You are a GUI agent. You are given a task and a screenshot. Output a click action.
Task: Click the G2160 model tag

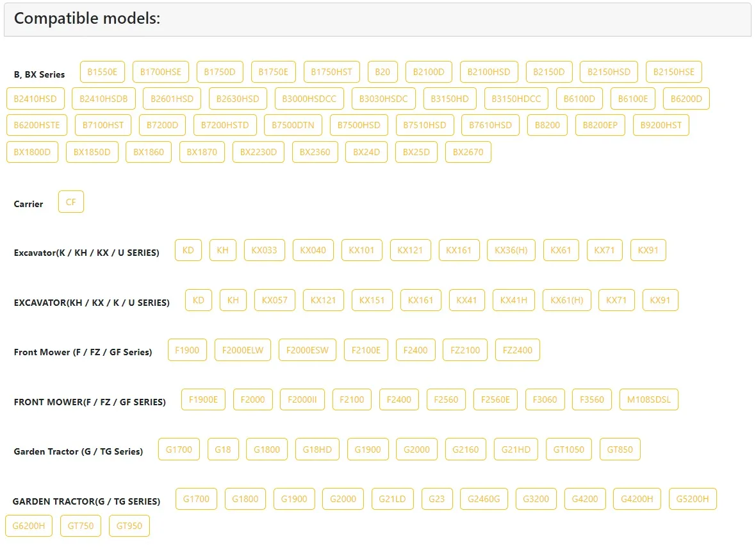click(x=465, y=449)
